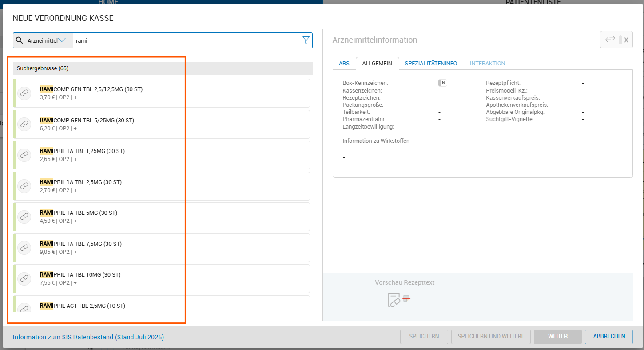
Task: Click the WEITER button
Action: coord(557,337)
